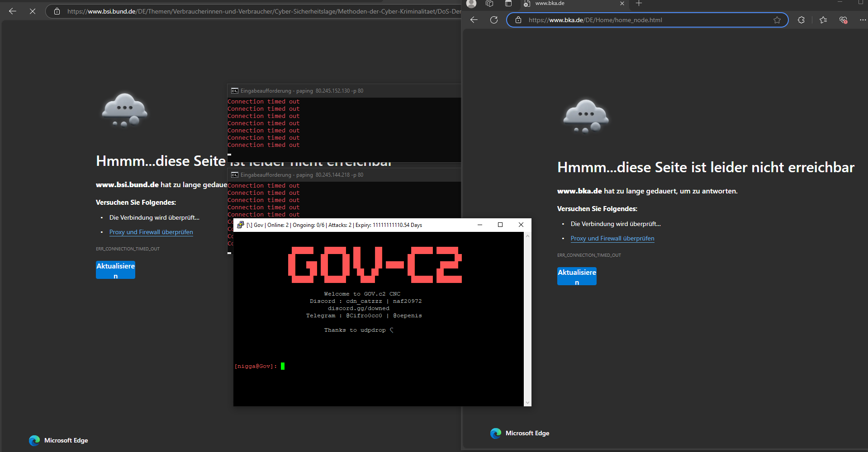Close the www.bka.de tab
The height and width of the screenshot is (452, 868).
(622, 4)
